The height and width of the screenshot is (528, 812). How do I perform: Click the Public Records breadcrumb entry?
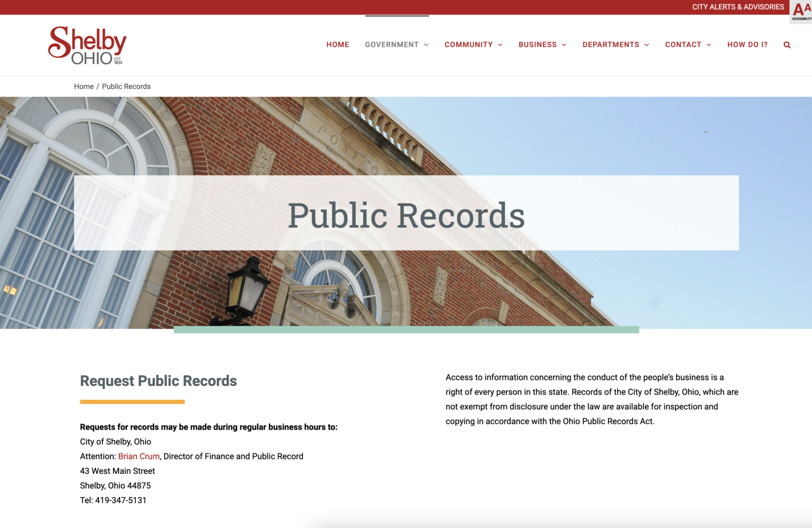pyautogui.click(x=126, y=86)
